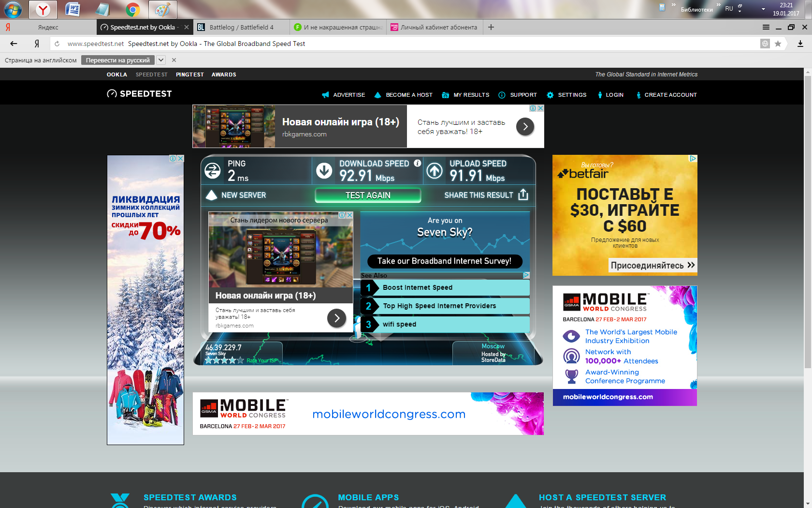Open MY RESULTS link
The width and height of the screenshot is (812, 508).
(x=465, y=95)
